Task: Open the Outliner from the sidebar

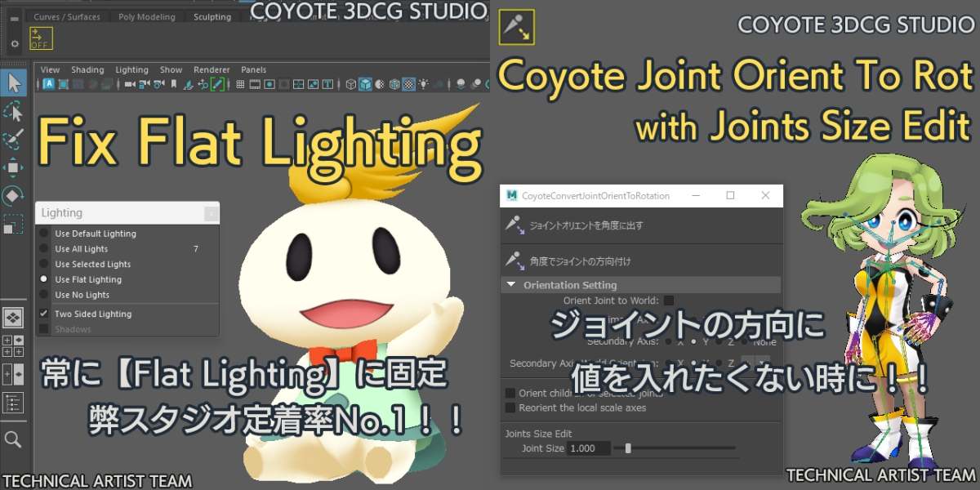Action: [14, 403]
